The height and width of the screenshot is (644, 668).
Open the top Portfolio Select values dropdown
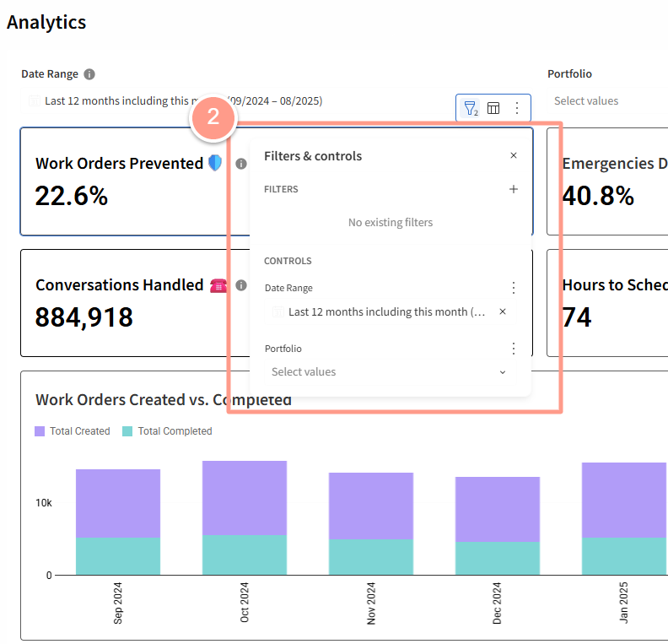coord(609,101)
